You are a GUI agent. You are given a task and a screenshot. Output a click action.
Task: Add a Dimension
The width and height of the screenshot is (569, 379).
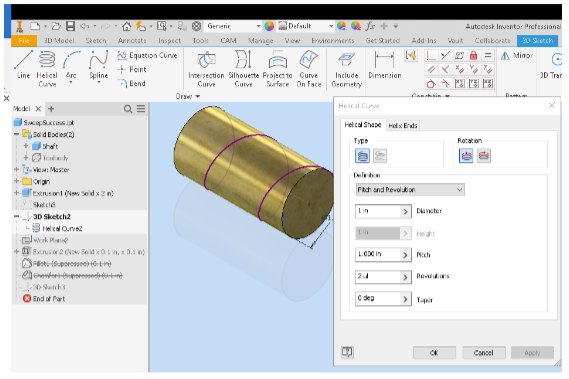[x=385, y=65]
